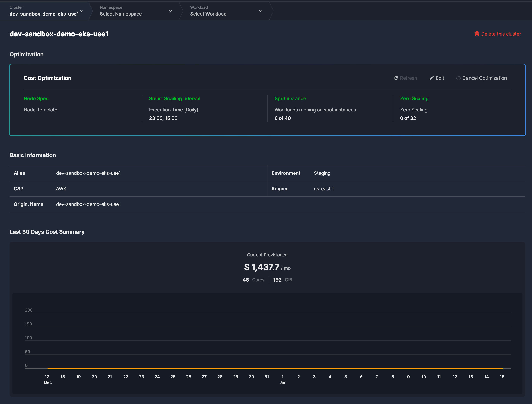532x404 pixels.
Task: Click the $1,437.7 provisioned cost value
Action: 262,267
